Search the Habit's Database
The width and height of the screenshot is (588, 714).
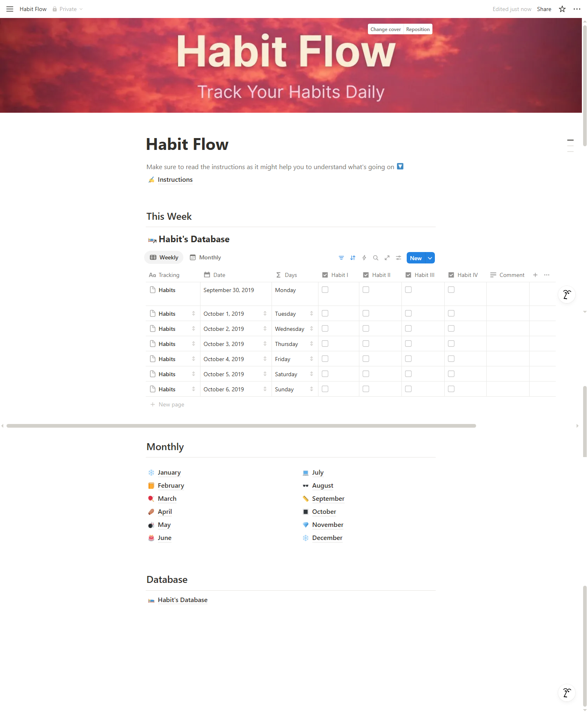[376, 258]
